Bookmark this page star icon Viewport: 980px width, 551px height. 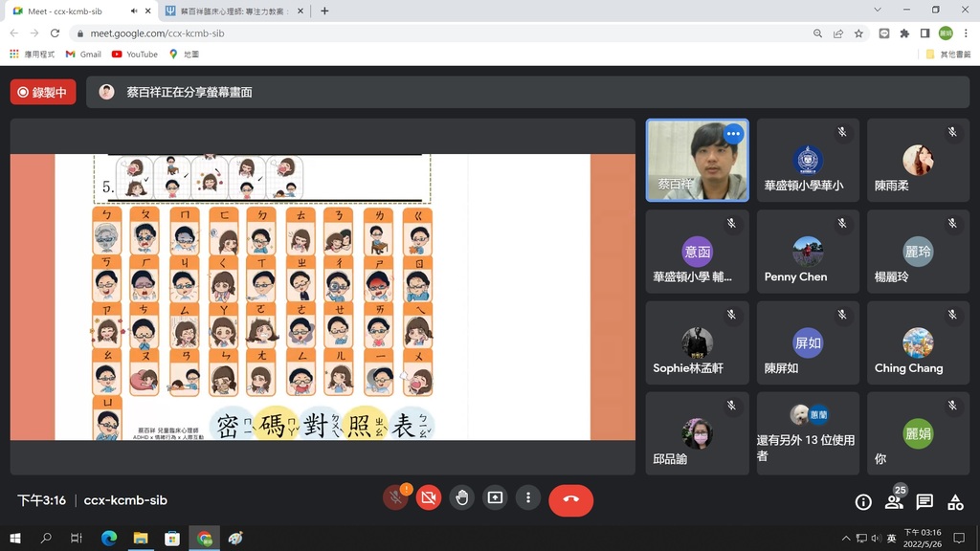point(858,33)
